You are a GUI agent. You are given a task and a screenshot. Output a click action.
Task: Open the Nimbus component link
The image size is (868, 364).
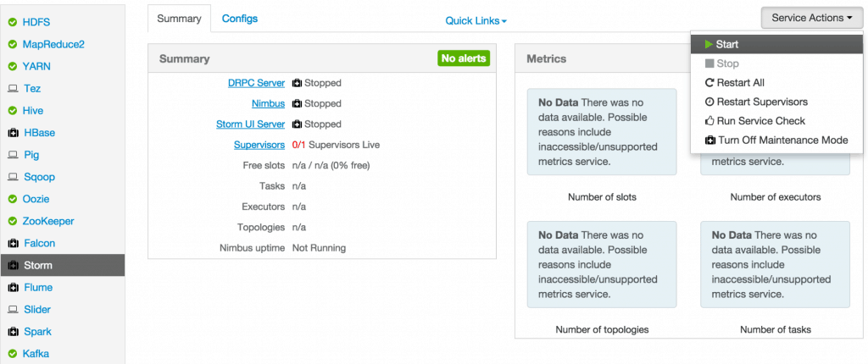click(x=268, y=103)
